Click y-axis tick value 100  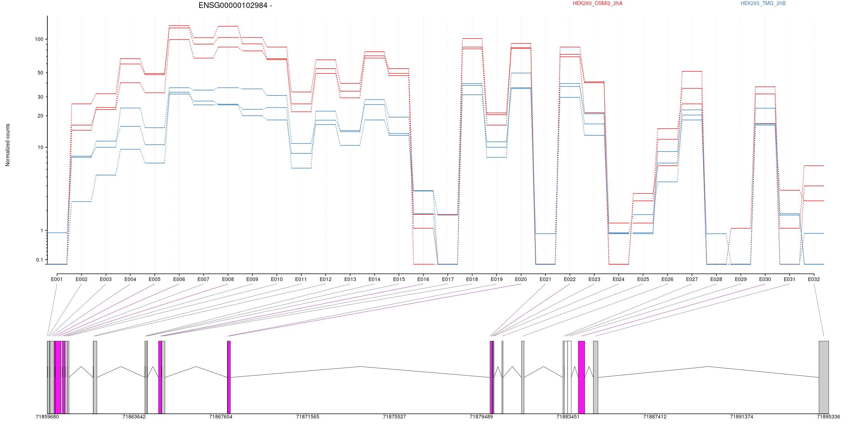[39, 39]
